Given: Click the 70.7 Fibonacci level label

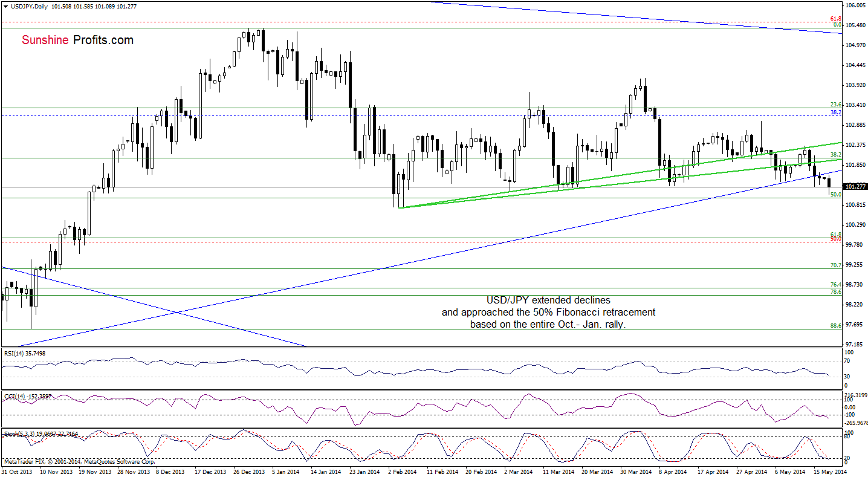Looking at the screenshot, I should click(837, 265).
